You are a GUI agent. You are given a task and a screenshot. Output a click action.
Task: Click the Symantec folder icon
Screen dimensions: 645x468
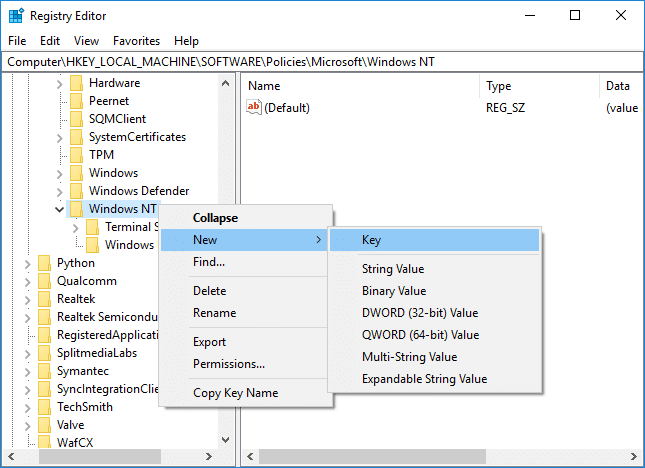(44, 371)
